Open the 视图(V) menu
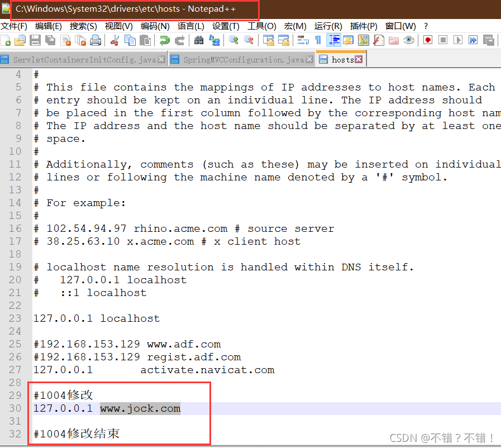Viewport: 501px width, 448px height. point(118,26)
